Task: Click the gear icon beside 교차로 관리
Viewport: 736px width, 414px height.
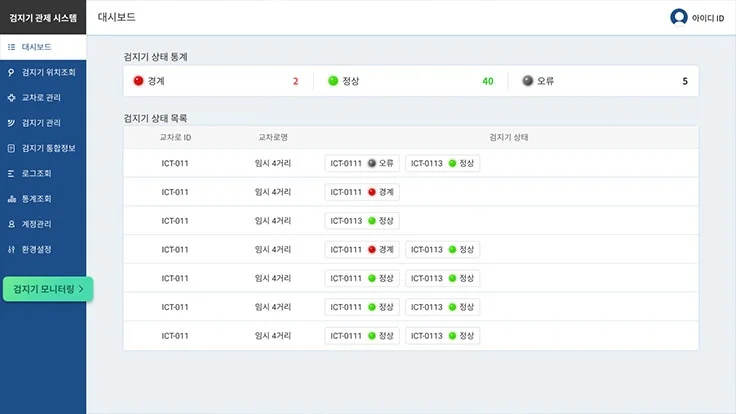Action: [x=11, y=98]
